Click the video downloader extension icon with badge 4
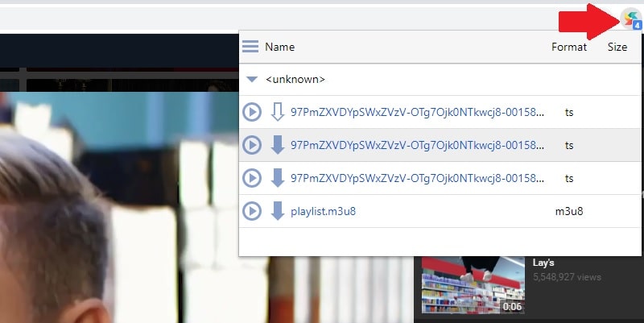This screenshot has height=323, width=644. [631, 19]
